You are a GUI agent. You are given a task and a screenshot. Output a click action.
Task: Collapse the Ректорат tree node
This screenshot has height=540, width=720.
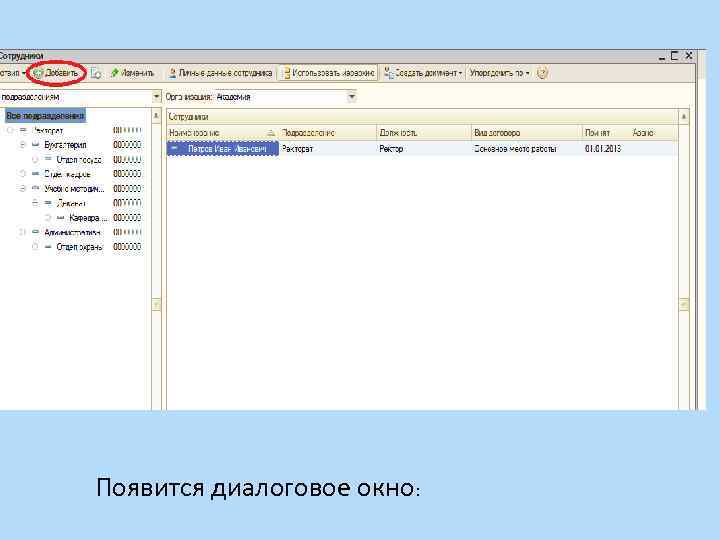pyautogui.click(x=10, y=130)
